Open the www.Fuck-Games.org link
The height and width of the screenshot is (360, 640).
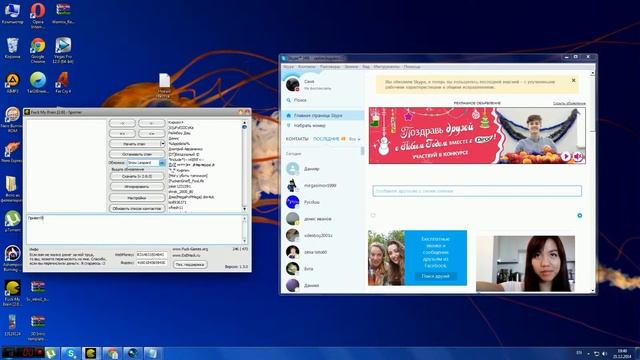pos(190,249)
